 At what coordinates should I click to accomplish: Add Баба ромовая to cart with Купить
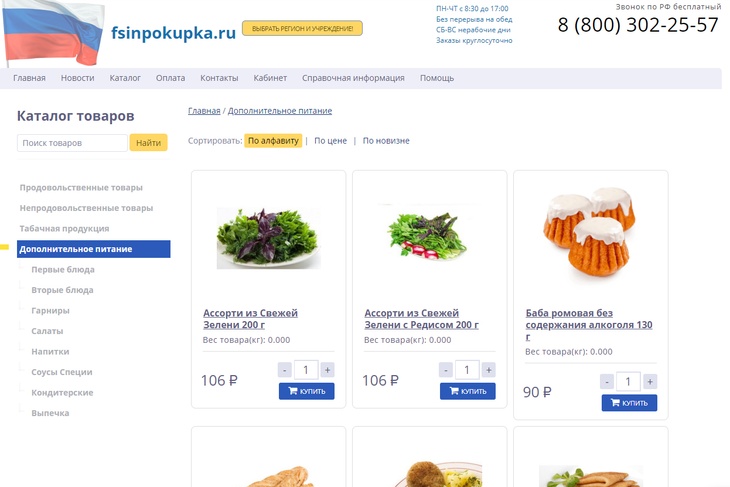pos(629,403)
